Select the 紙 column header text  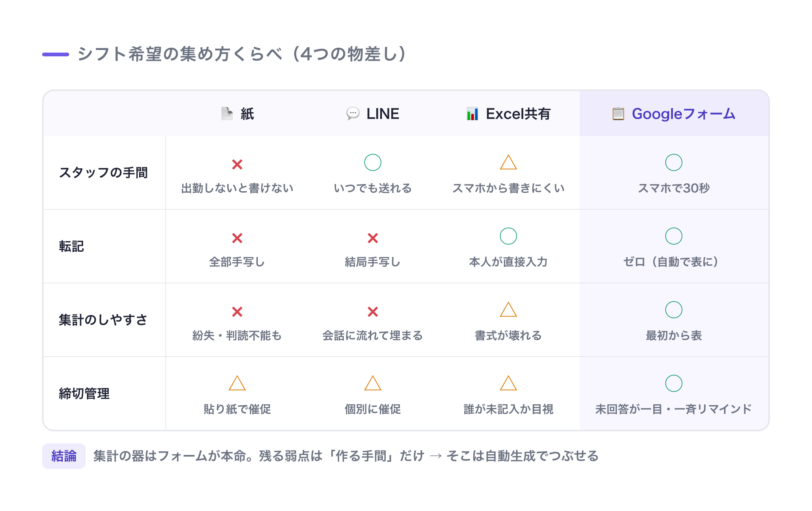[x=247, y=114]
